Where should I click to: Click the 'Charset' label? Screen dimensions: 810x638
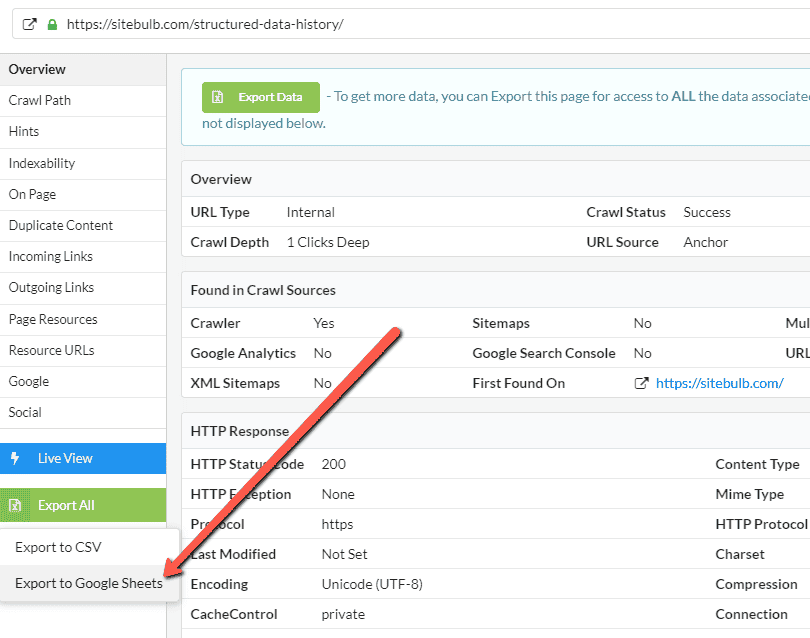click(x=740, y=554)
